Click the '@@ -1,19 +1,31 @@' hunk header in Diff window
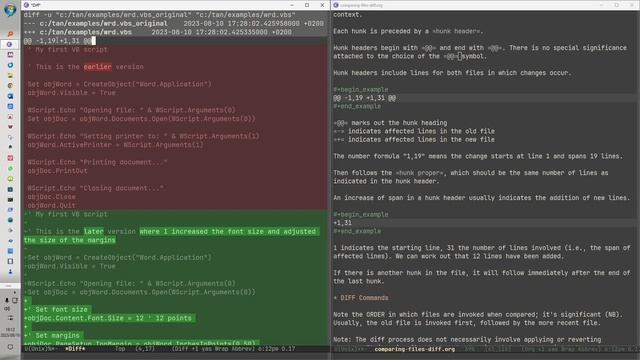 point(58,41)
